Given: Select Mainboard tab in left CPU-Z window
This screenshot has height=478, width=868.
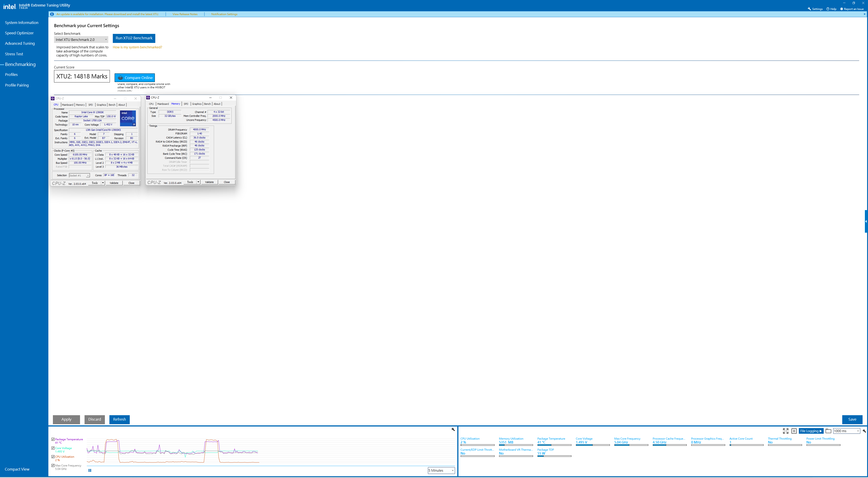Looking at the screenshot, I should point(67,105).
